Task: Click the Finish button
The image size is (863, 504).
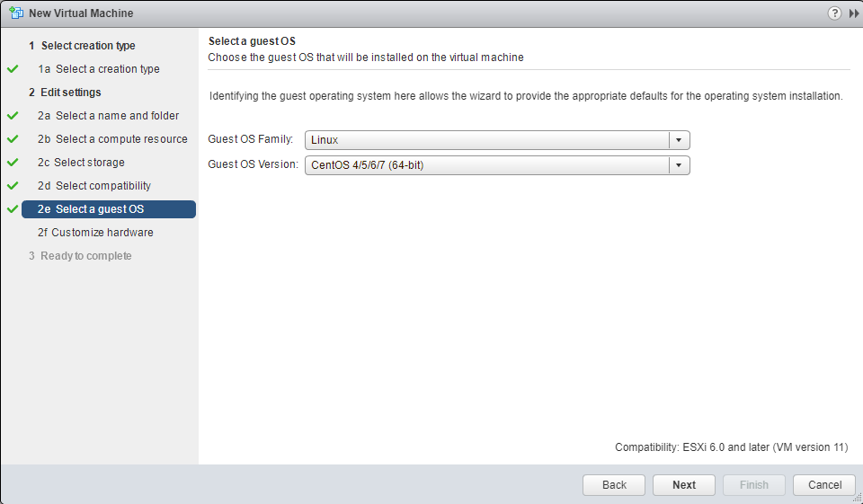Action: coord(753,485)
